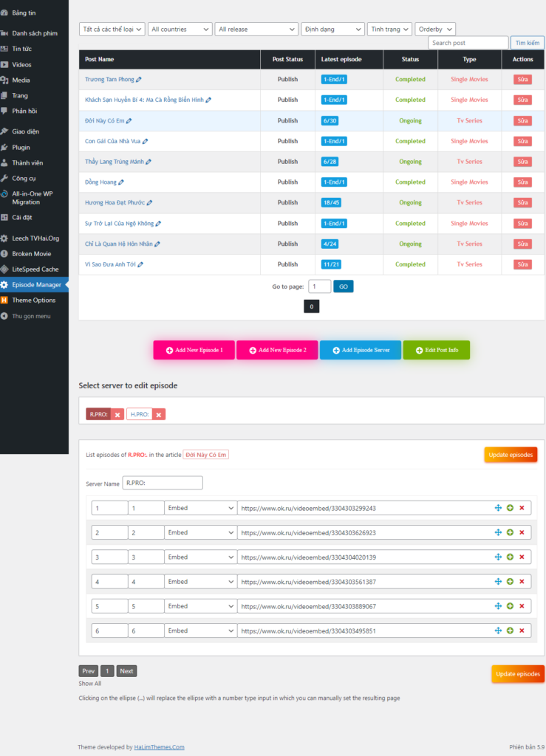
Task: Collapse sidebar via Thu gọn menu
Action: pyautogui.click(x=34, y=316)
